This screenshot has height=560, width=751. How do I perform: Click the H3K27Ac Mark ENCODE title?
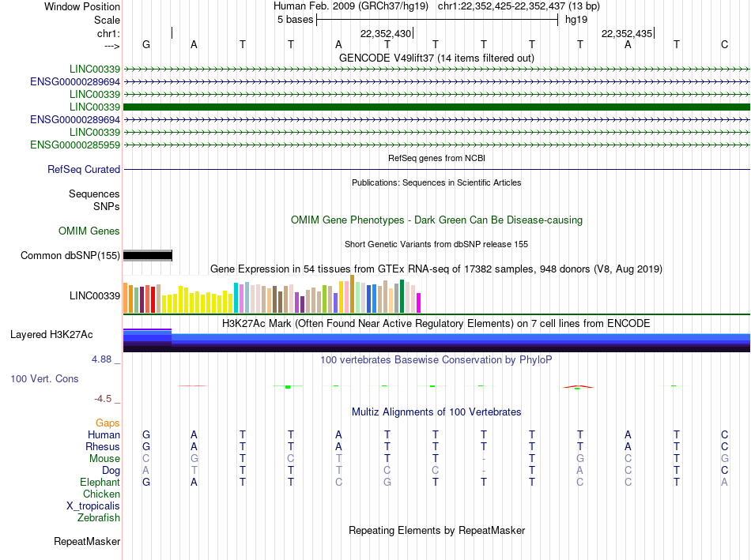[436, 324]
